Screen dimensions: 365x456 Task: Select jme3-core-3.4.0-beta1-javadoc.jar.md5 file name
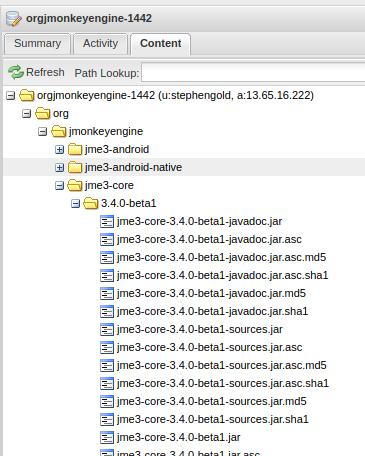[211, 293]
